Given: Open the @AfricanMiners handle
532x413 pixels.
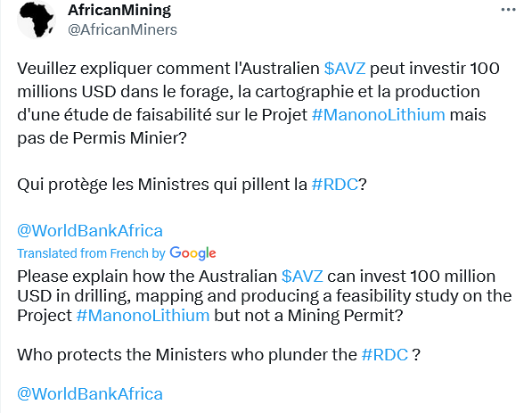Looking at the screenshot, I should coord(122,30).
